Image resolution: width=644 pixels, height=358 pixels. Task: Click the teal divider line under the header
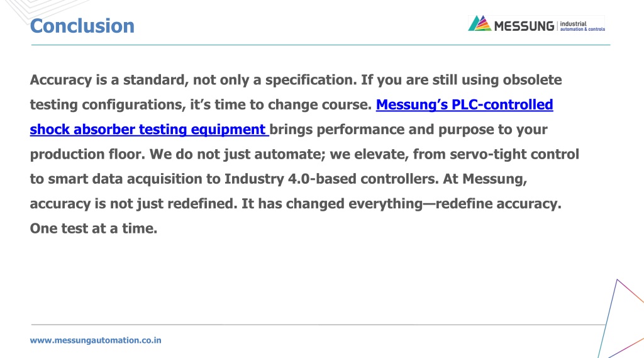[x=320, y=45]
